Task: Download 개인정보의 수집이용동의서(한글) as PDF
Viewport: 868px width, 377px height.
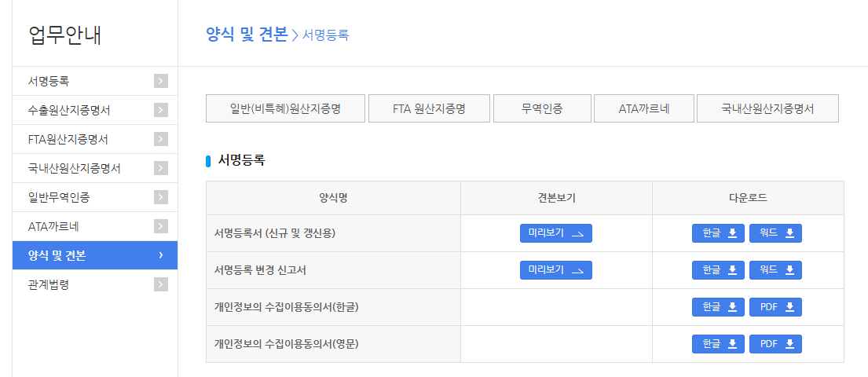Action: [x=775, y=307]
